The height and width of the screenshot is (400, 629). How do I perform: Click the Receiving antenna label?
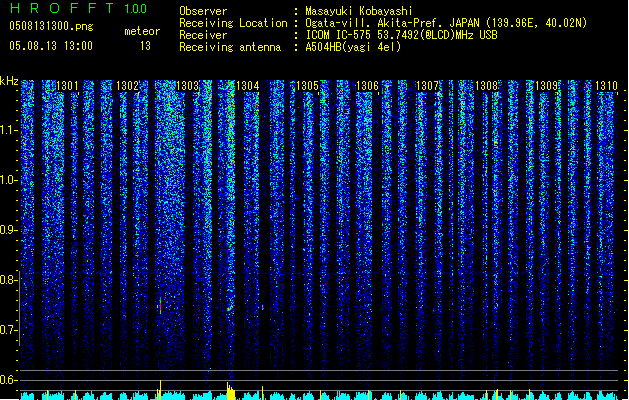(230, 47)
